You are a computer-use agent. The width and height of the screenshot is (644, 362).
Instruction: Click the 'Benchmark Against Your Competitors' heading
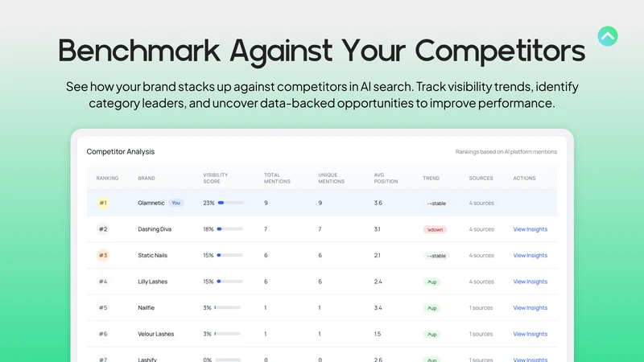321,51
